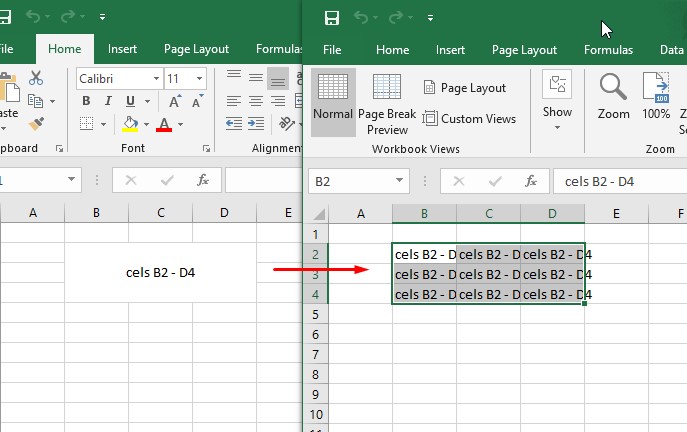This screenshot has width=687, height=432.
Task: Click the Increase Font Size icon
Action: 174,101
